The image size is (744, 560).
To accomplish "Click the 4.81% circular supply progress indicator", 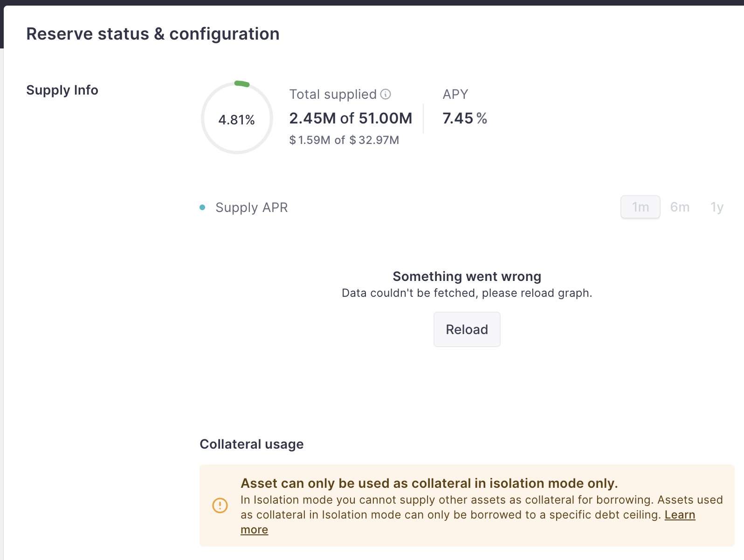I will coord(237,118).
